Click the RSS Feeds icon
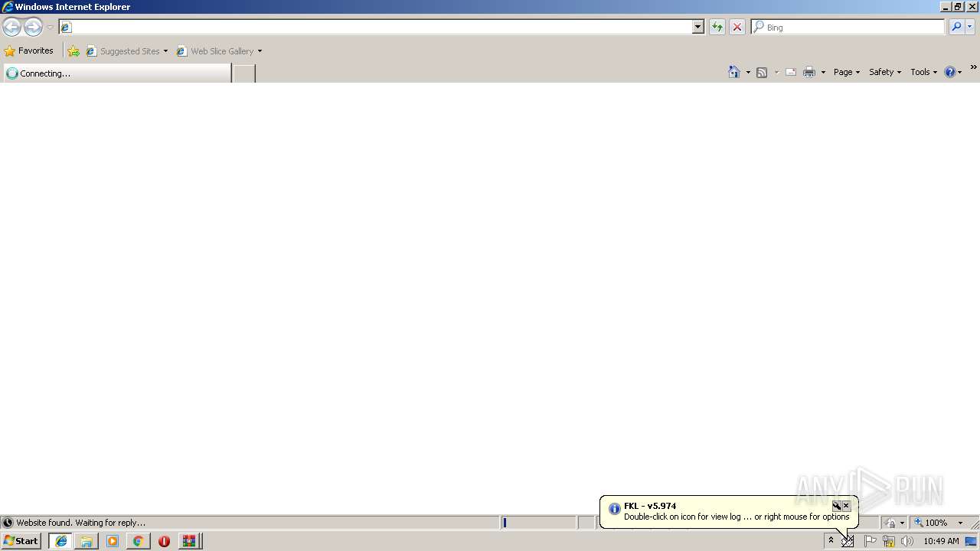The image size is (980, 551). (x=762, y=72)
